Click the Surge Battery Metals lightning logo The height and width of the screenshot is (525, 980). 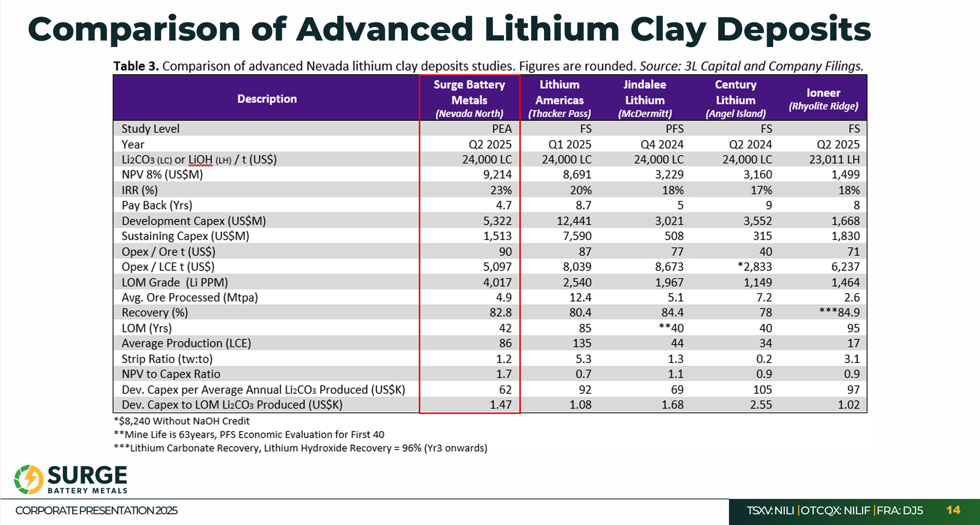pyautogui.click(x=29, y=479)
